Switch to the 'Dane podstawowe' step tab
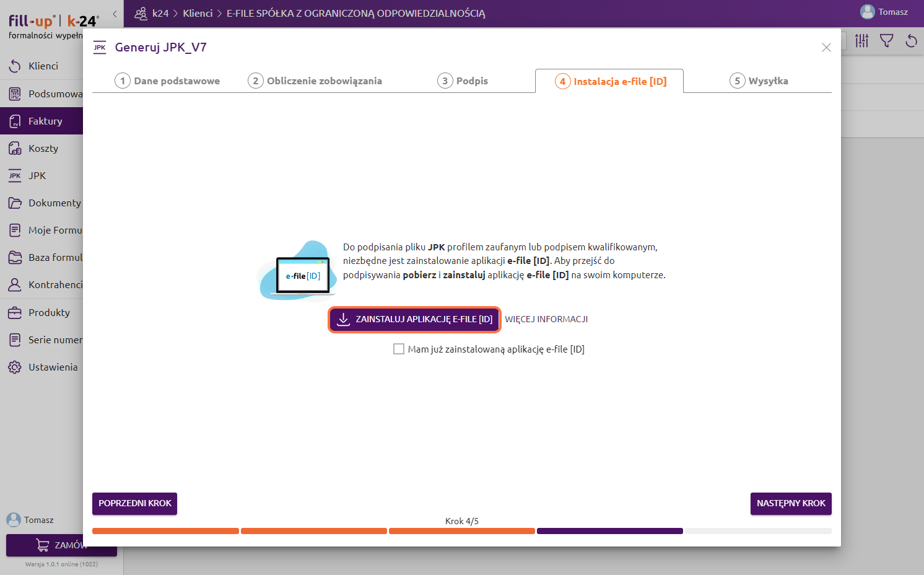 click(167, 81)
